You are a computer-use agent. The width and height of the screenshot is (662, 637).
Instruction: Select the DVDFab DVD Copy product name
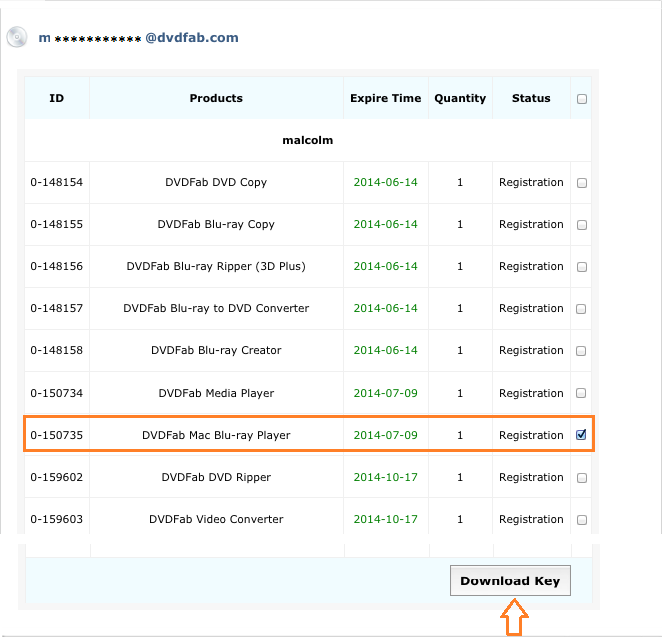point(216,182)
